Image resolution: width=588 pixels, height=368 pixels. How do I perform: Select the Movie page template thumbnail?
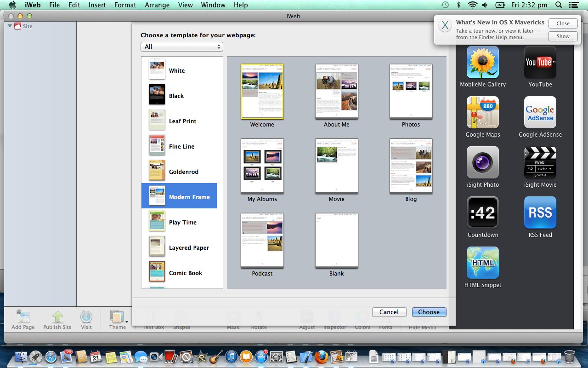tap(337, 166)
